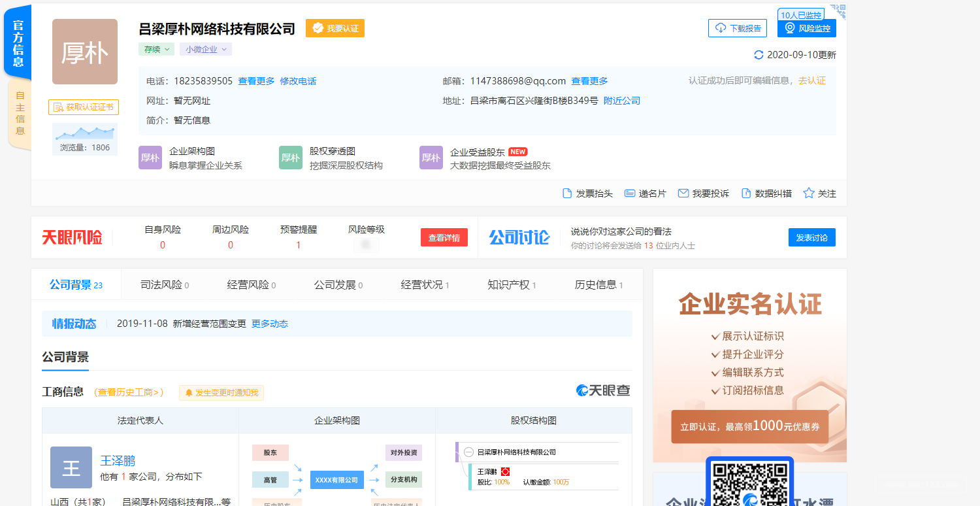The height and width of the screenshot is (506, 980).
Task: Click the refresh icon beside 2020-09-10更新
Action: pos(759,55)
